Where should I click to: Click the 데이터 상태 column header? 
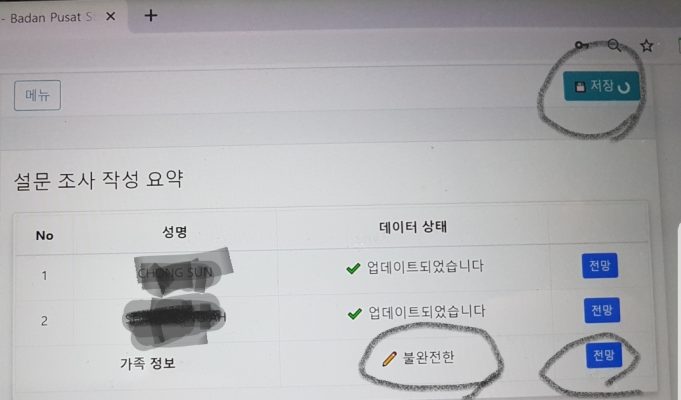413,227
